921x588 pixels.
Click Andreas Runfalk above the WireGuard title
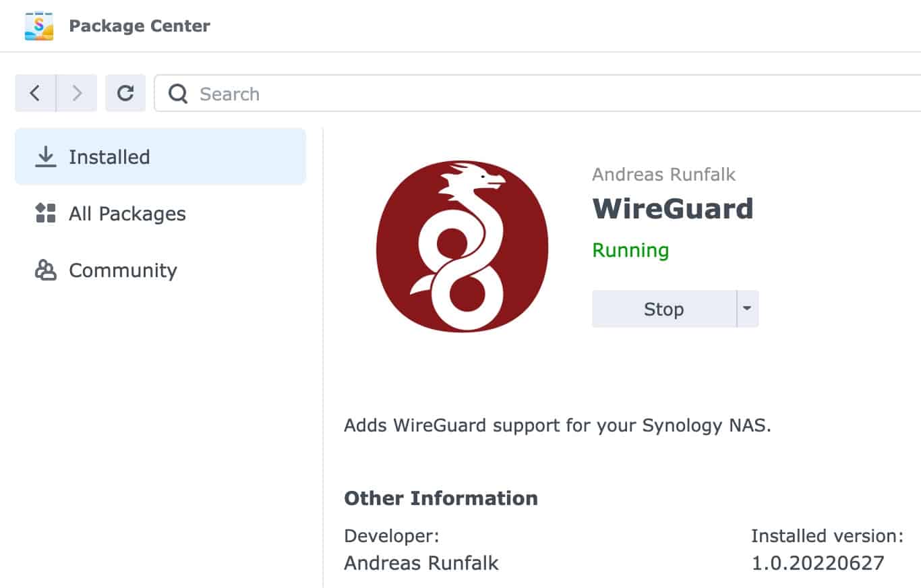(664, 175)
